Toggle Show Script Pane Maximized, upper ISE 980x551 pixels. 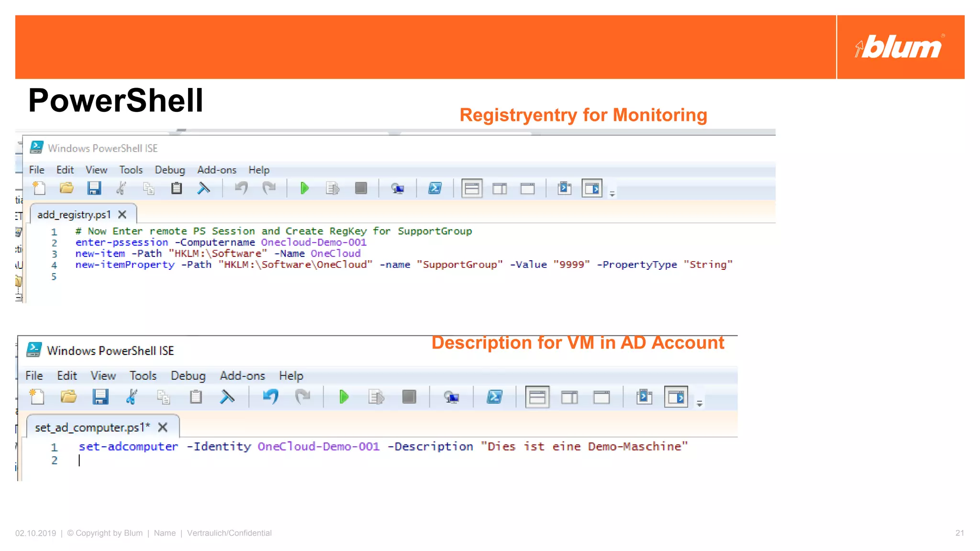coord(527,189)
